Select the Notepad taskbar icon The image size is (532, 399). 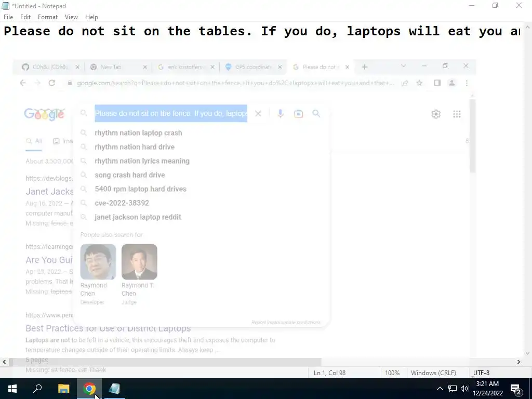[115, 389]
